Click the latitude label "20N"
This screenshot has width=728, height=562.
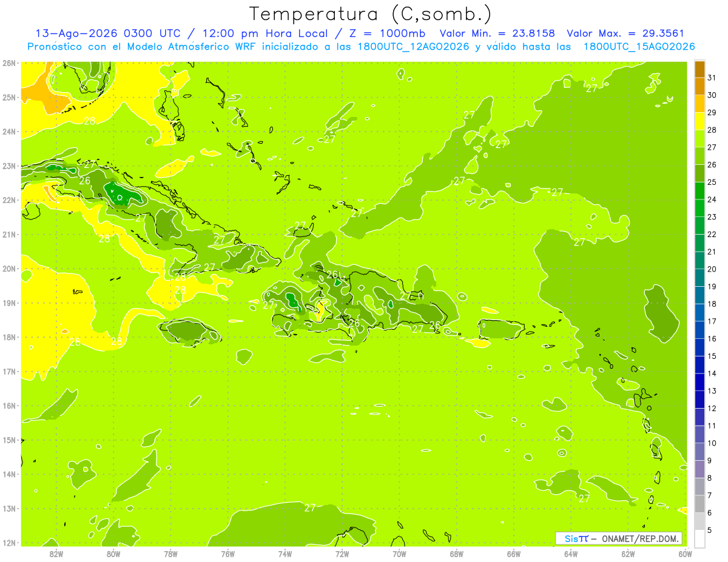(x=9, y=269)
